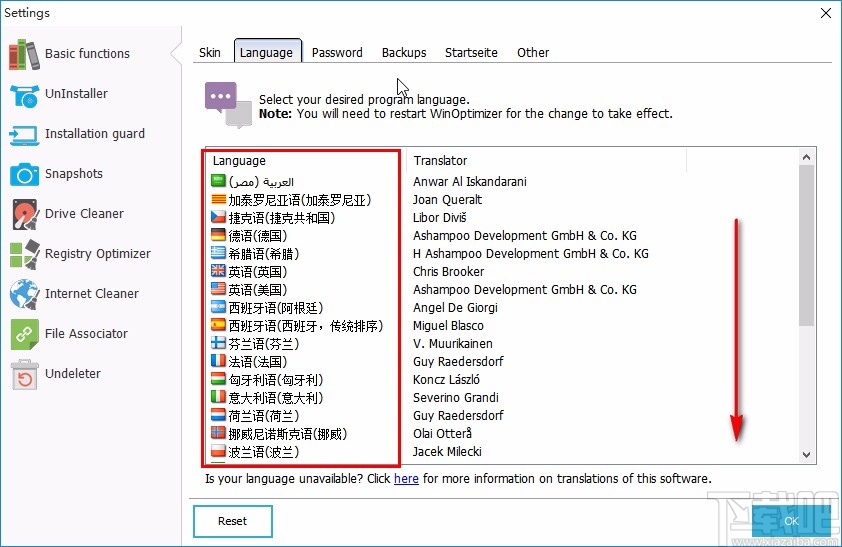Go to the Backups tab
Viewport: 842px width, 547px height.
pos(404,52)
